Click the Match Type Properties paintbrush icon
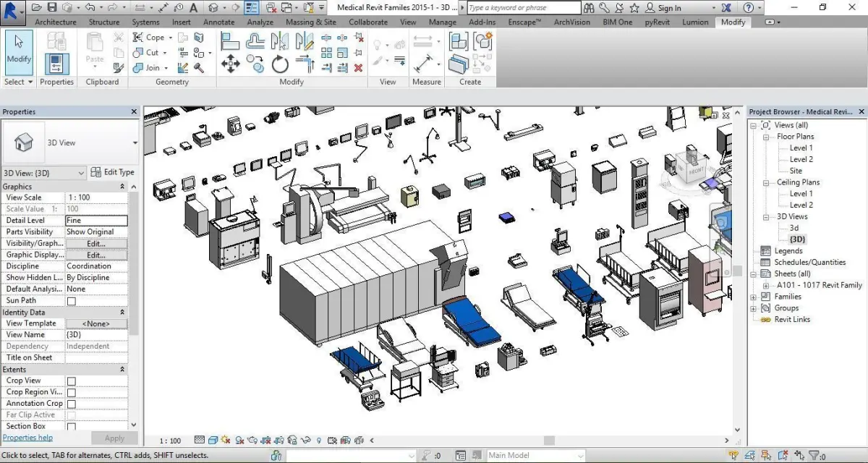This screenshot has height=463, width=868. click(x=119, y=68)
